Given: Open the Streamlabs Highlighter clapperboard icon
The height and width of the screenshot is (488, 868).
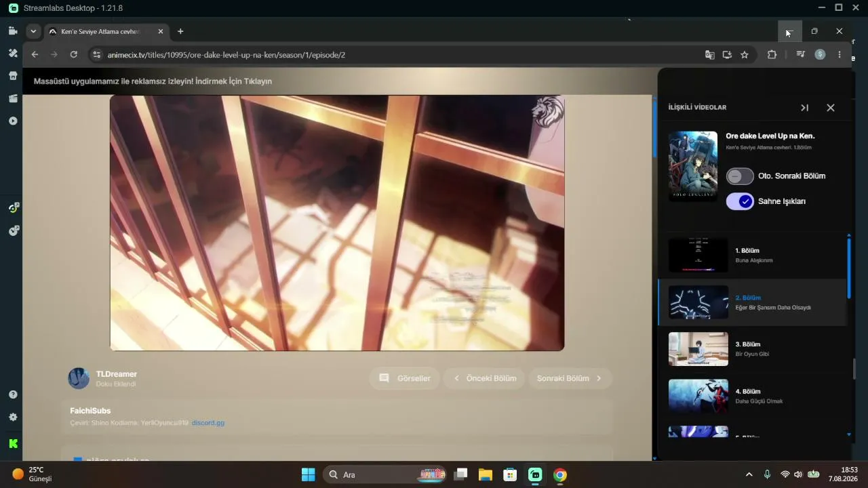Looking at the screenshot, I should click(12, 98).
